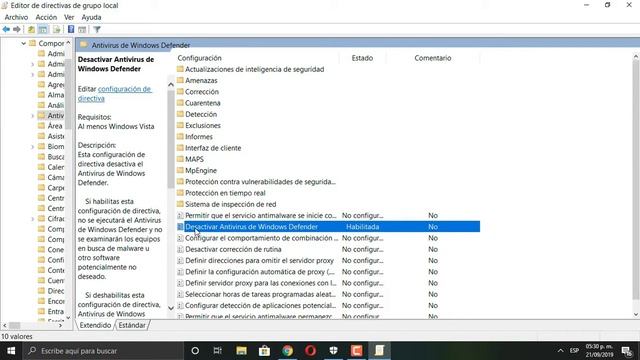The height and width of the screenshot is (360, 640).
Task: Open the Actualizaciones de inteligencia de seguridad folder
Action: click(x=251, y=69)
